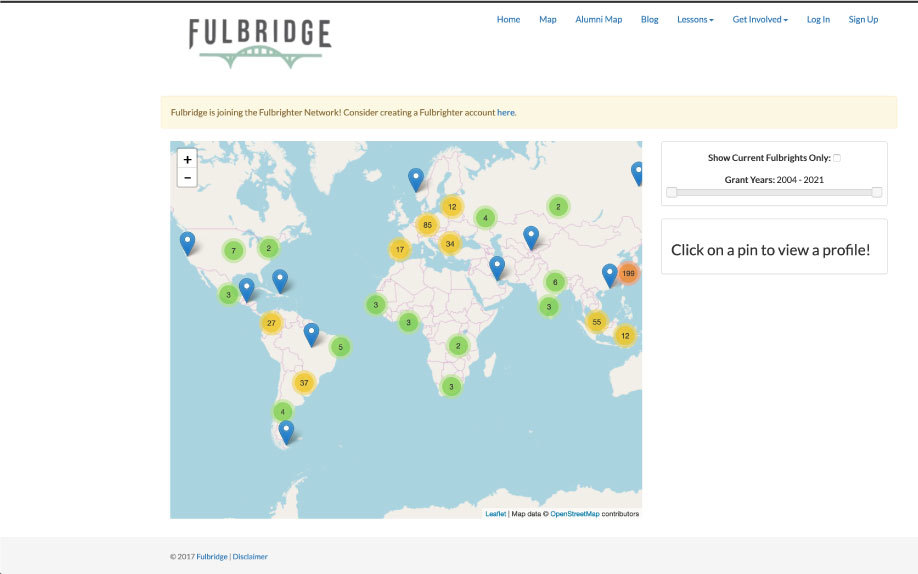Expand the 12 cluster over Indonesia

(x=625, y=336)
